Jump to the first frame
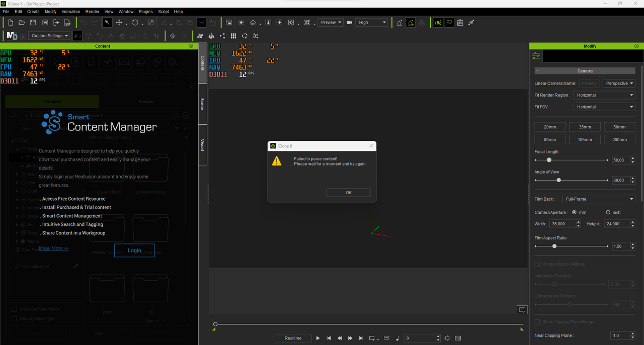This screenshot has width=644, height=345. click(329, 338)
